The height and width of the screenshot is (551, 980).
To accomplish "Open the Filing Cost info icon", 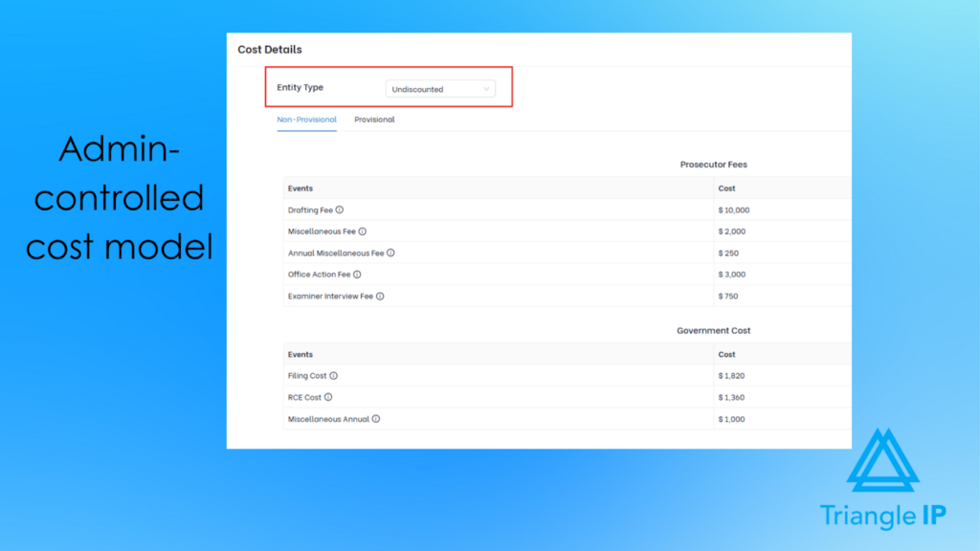I will (x=332, y=375).
